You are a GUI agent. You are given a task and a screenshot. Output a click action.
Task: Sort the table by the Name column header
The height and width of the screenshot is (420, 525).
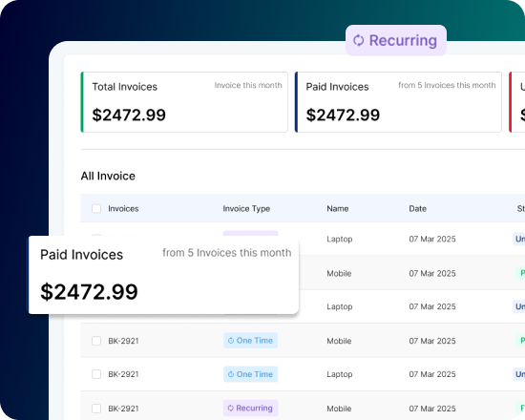tap(338, 209)
